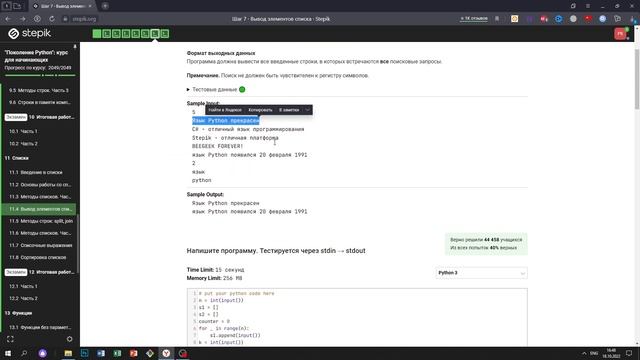The width and height of the screenshot is (640, 360).
Task: Open section 10 Итоговая работа
Action: click(x=39, y=117)
